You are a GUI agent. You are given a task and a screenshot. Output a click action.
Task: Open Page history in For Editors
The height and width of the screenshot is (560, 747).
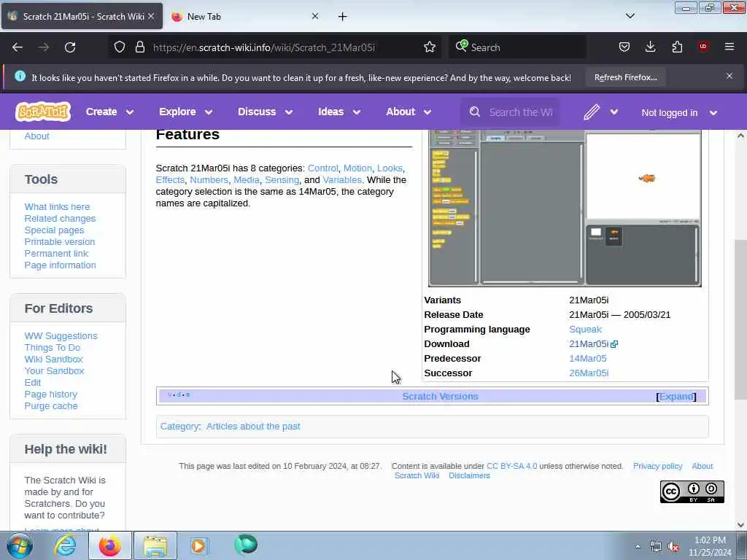tap(51, 394)
